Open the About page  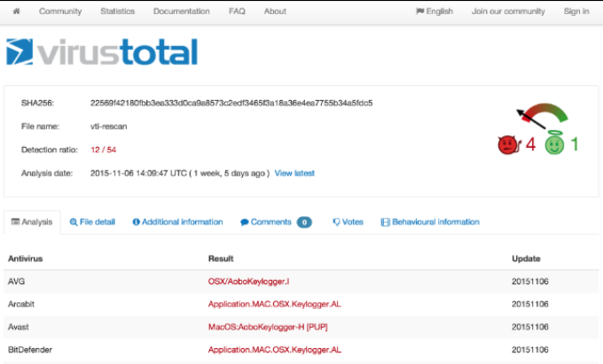coord(275,12)
